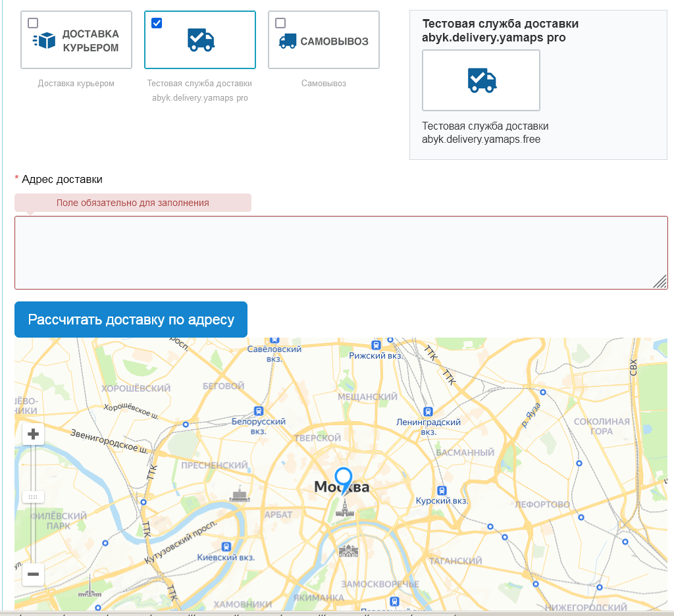Tick the Самовывоз checkbox
This screenshot has width=674, height=616.
pos(280,23)
